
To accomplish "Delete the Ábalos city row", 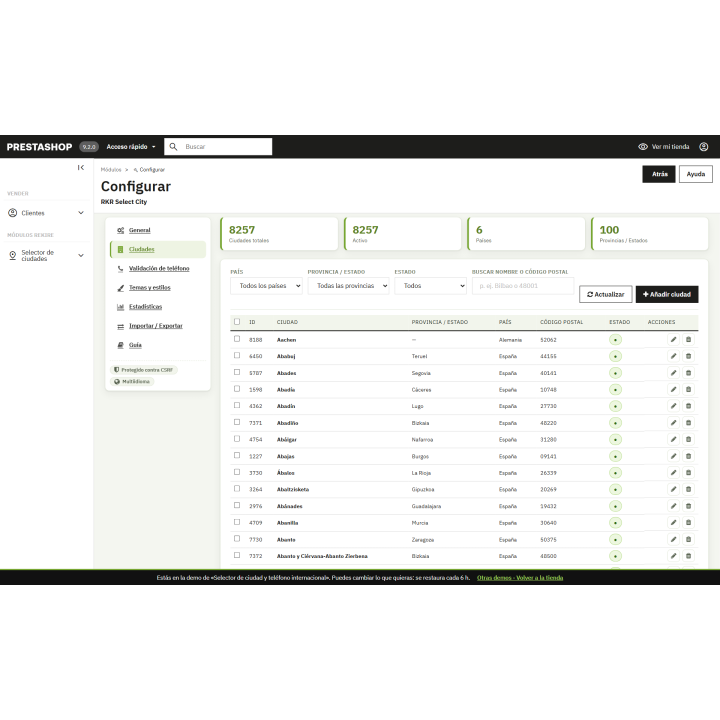I will tap(688, 472).
